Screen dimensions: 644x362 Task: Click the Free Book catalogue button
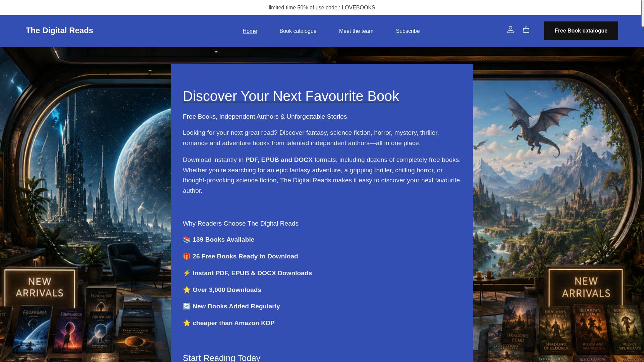pos(581,31)
